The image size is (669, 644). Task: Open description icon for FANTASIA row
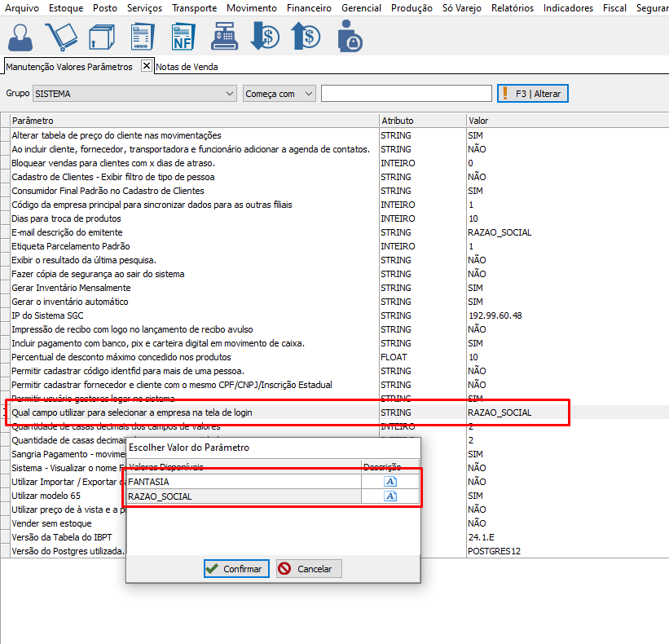click(390, 482)
